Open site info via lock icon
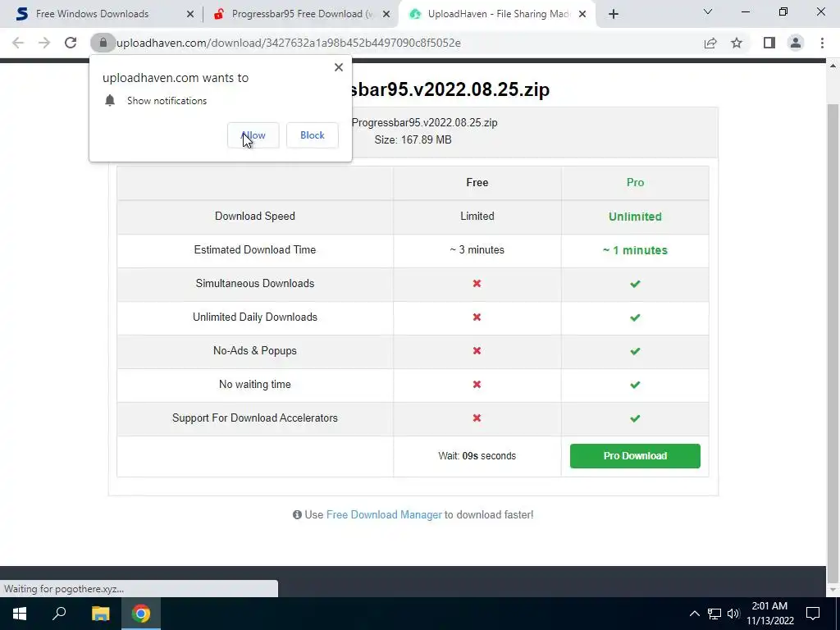Viewport: 840px width, 630px height. (x=103, y=43)
